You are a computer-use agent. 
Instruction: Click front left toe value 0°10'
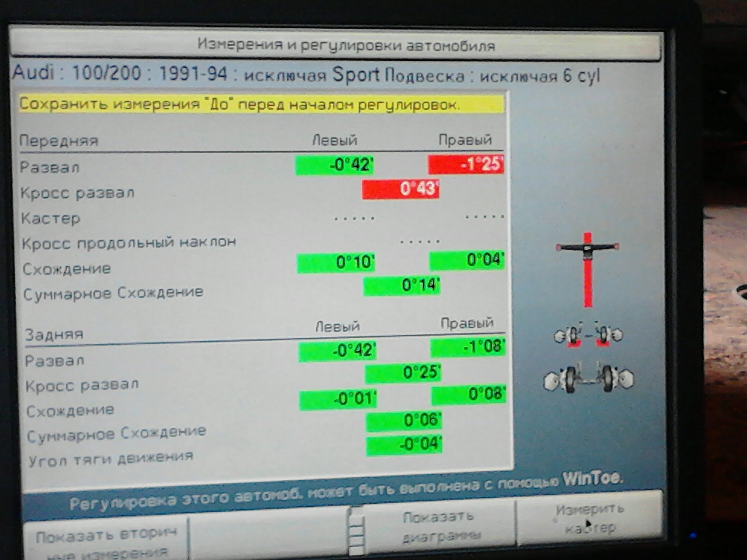pos(336,262)
